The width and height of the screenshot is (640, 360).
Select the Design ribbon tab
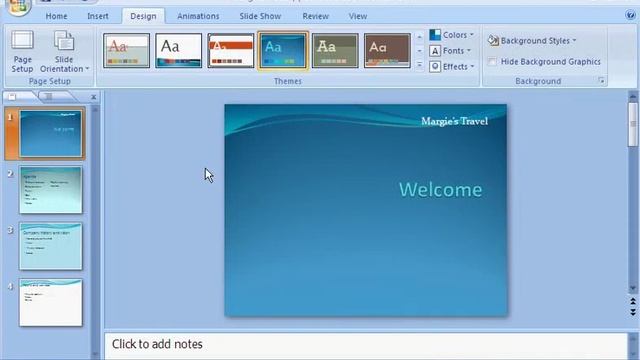[143, 16]
